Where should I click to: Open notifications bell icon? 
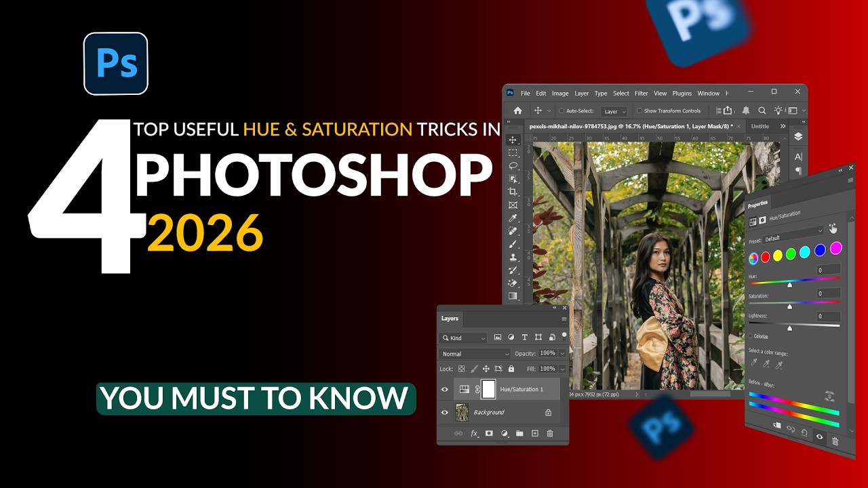tap(746, 110)
